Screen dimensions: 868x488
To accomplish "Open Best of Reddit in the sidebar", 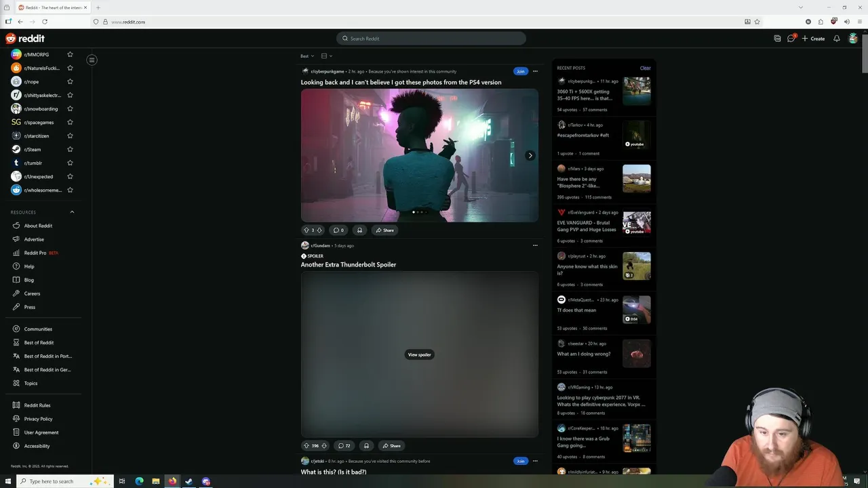I will click(39, 342).
